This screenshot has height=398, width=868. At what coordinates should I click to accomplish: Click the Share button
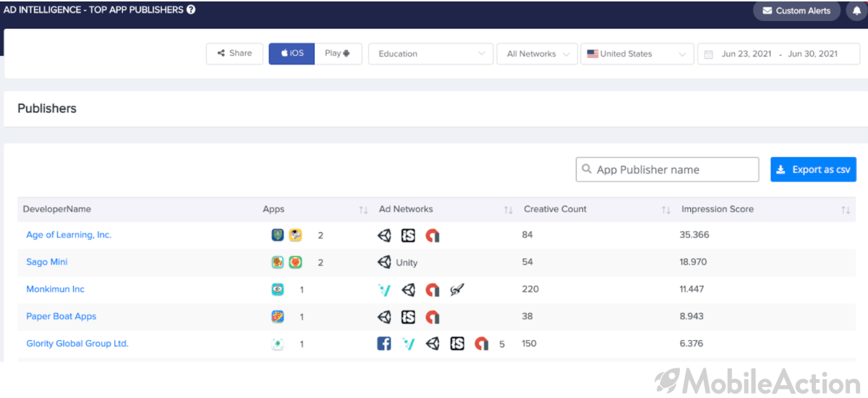point(234,54)
